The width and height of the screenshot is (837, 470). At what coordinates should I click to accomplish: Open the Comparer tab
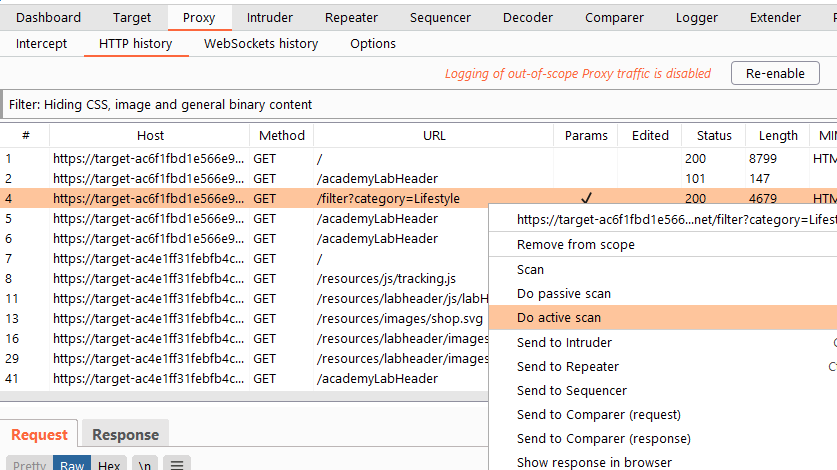[614, 18]
